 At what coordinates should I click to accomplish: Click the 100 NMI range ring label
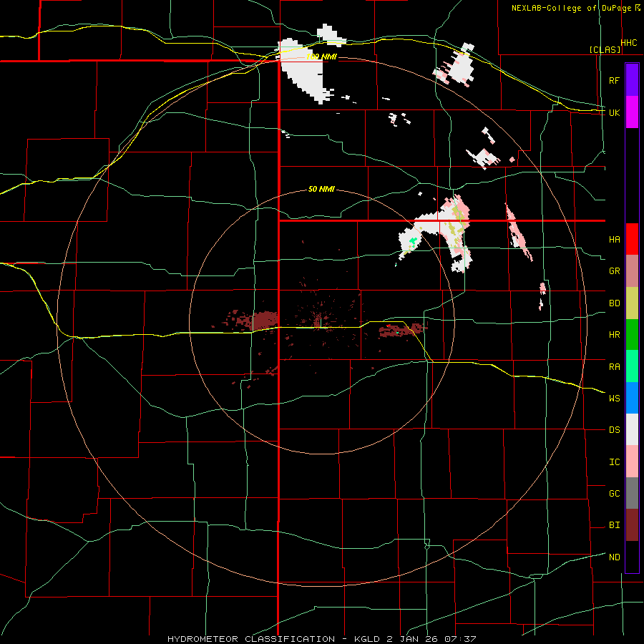[x=321, y=57]
